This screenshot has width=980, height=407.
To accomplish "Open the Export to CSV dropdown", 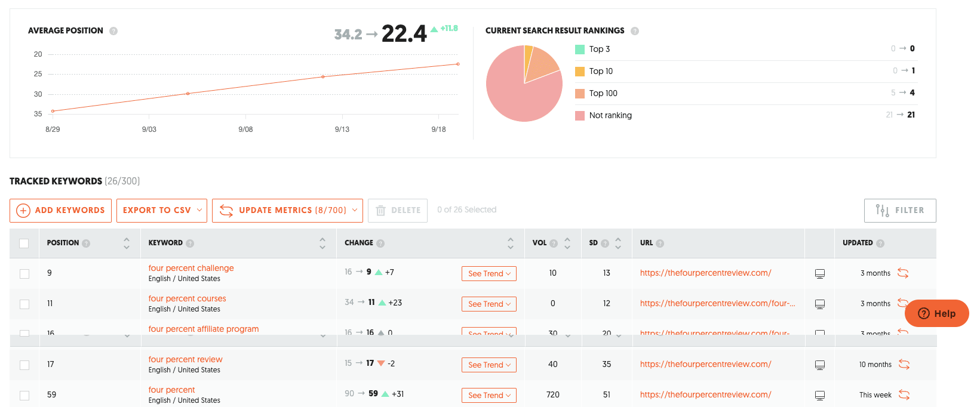I will tap(162, 211).
